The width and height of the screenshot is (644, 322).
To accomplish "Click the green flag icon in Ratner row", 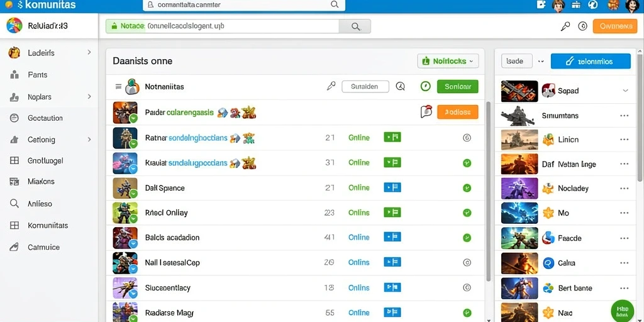I will pos(392,138).
